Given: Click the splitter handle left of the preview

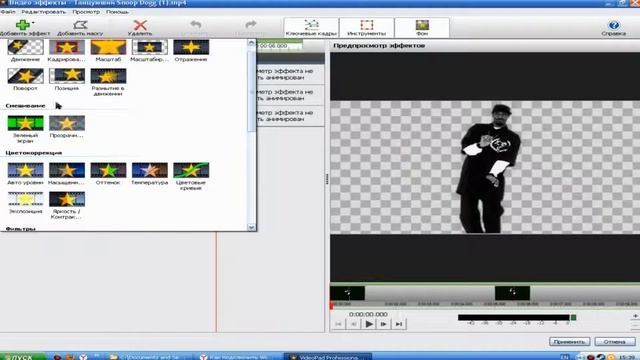Looking at the screenshot, I should click(327, 180).
